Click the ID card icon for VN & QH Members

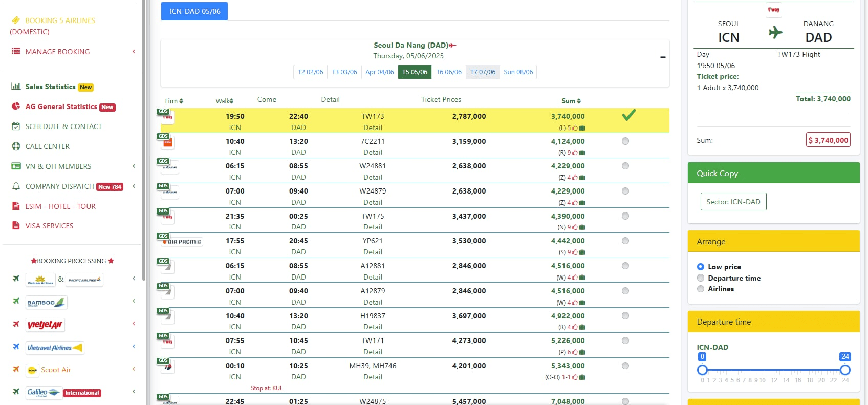click(x=16, y=166)
